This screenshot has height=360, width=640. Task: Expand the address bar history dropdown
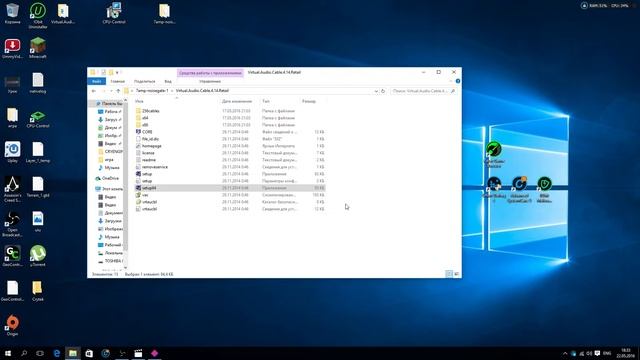click(376, 91)
